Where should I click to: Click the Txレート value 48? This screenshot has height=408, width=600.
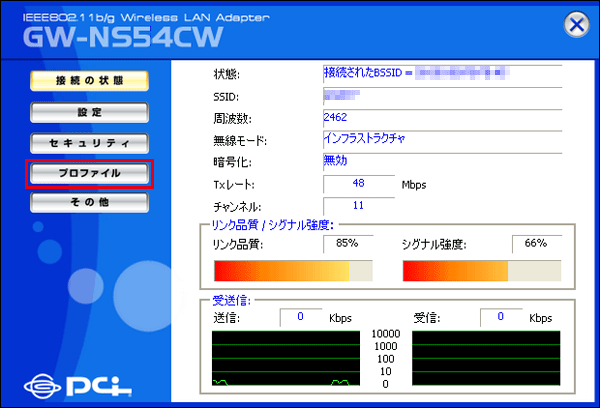coord(359,183)
